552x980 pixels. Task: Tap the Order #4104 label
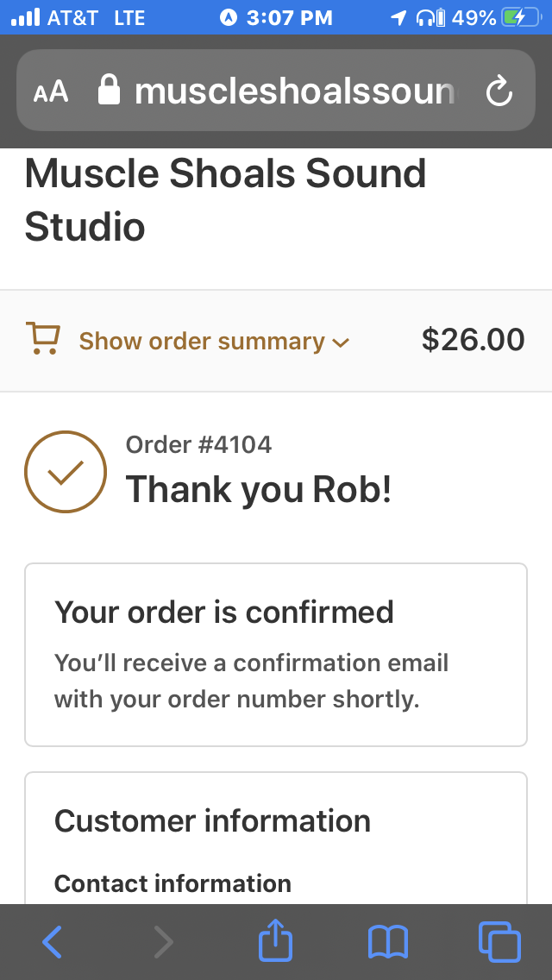click(198, 445)
